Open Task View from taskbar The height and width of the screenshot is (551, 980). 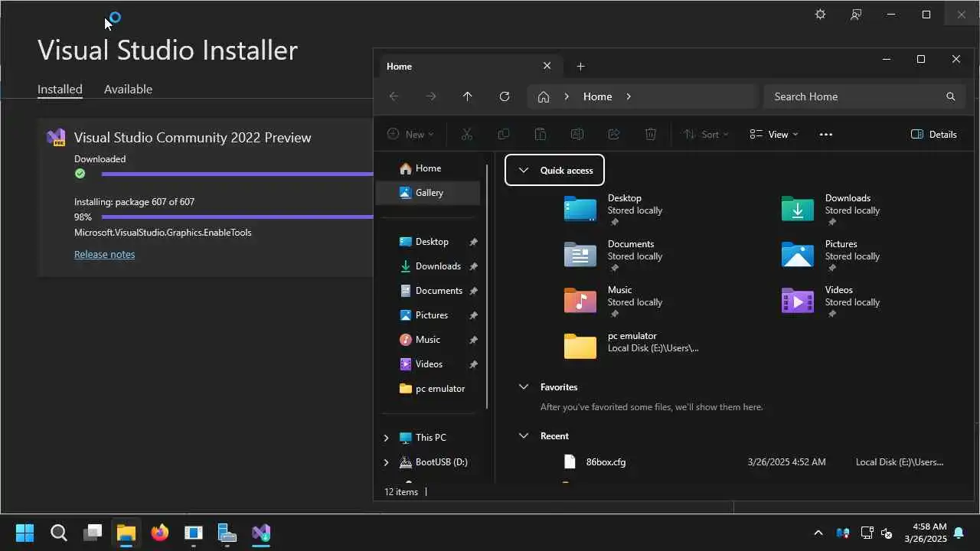click(93, 533)
